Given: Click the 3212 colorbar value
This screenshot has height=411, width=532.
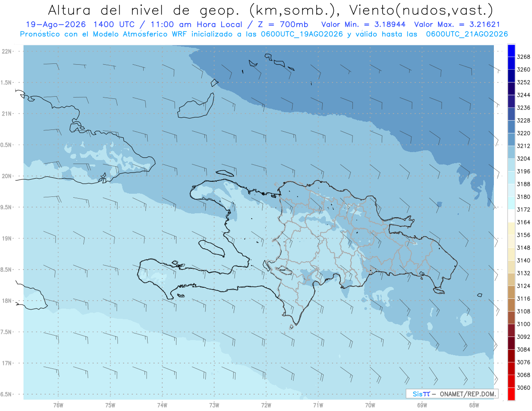Looking at the screenshot, I should tap(524, 146).
